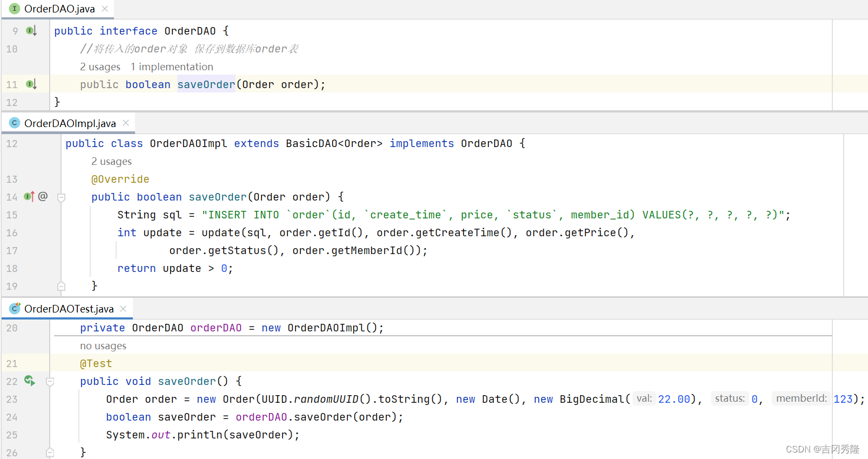Click the implements-method gutter icon on line 14

click(29, 196)
